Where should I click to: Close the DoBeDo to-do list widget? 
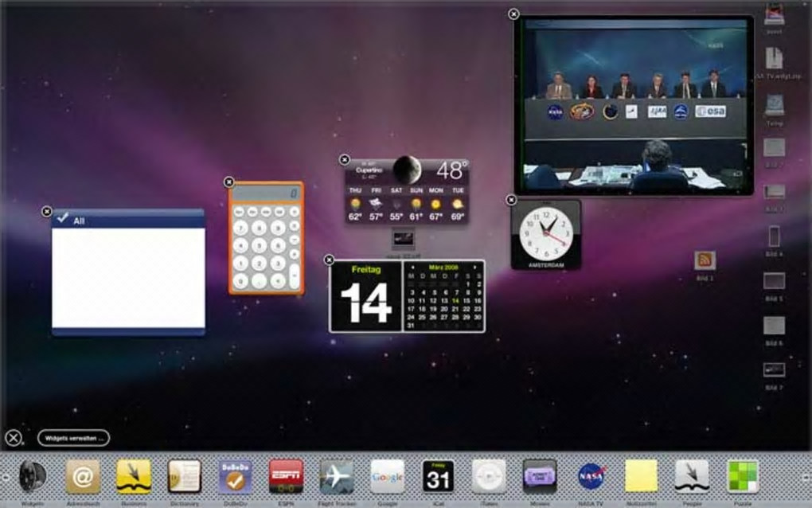(47, 211)
